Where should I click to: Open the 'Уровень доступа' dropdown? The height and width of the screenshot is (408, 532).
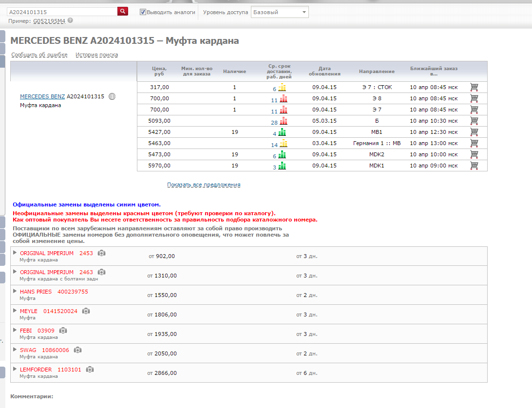coord(280,12)
